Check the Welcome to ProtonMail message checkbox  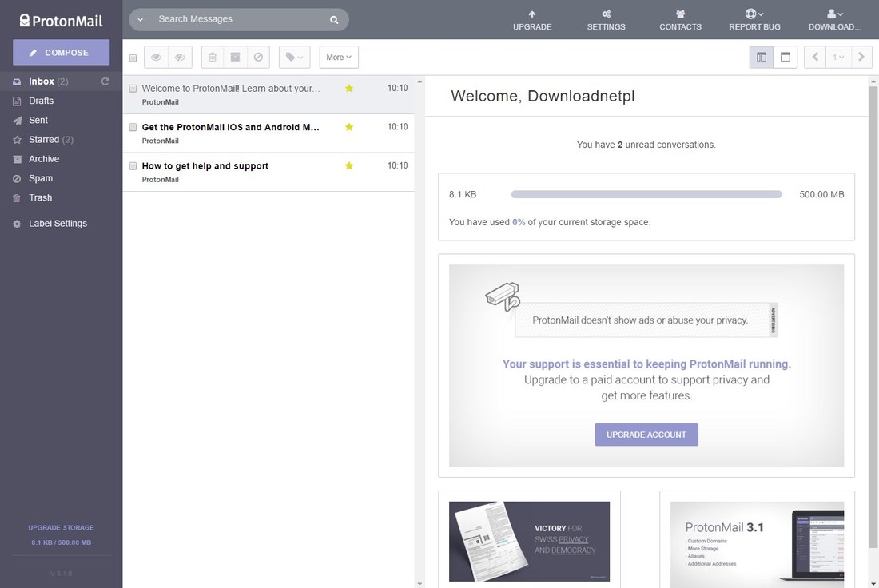pos(133,89)
